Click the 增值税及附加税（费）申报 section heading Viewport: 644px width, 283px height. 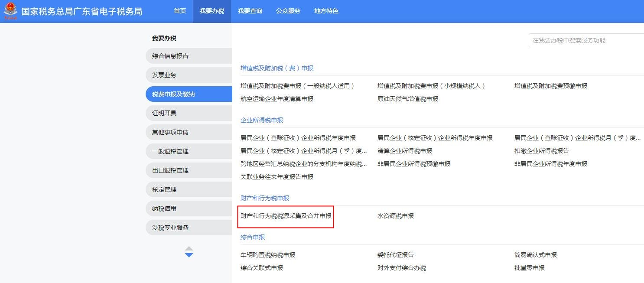pyautogui.click(x=277, y=68)
